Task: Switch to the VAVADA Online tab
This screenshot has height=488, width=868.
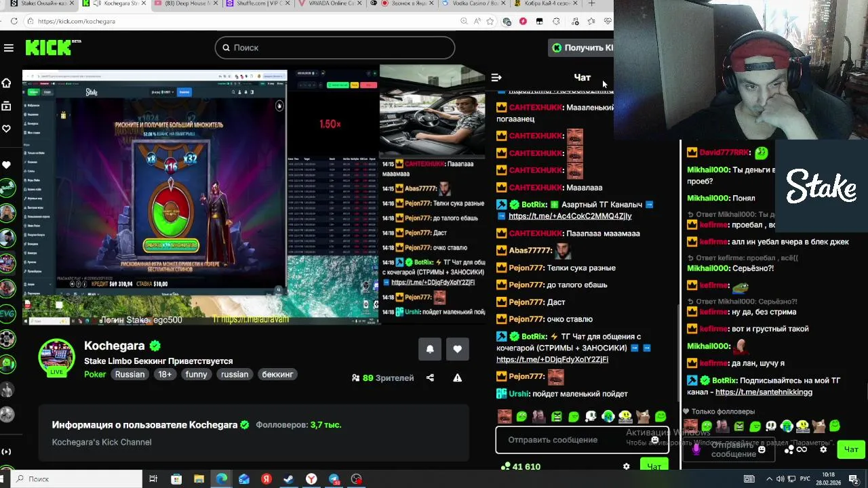Action: (x=329, y=3)
